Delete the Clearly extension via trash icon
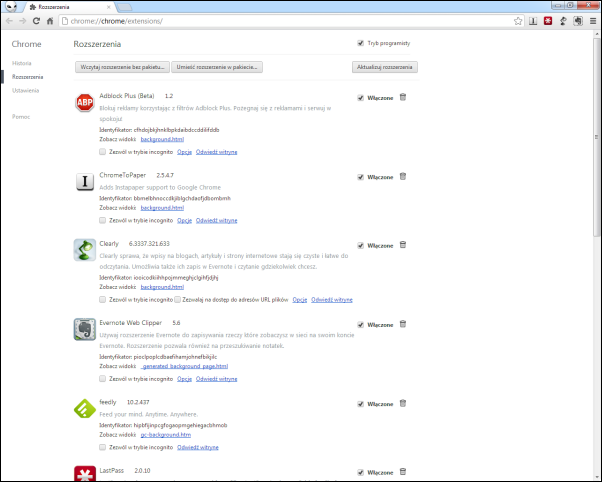The image size is (602, 482). (403, 245)
